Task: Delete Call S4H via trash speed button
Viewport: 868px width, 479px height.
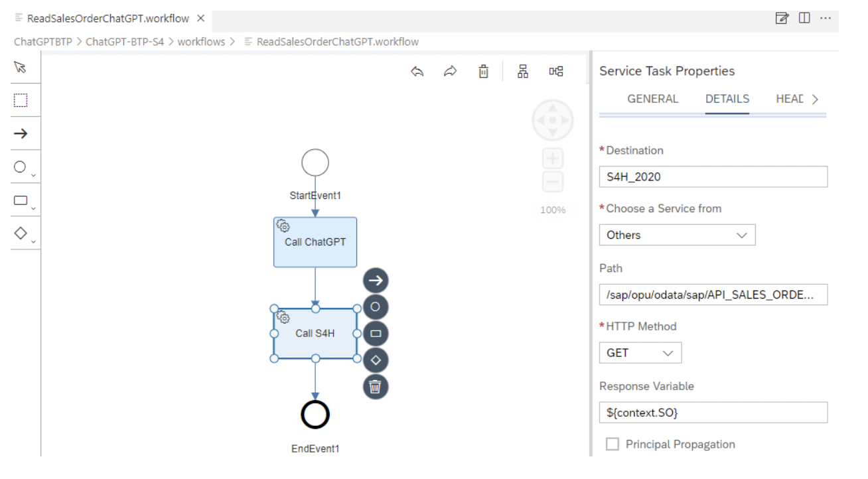Action: [x=376, y=386]
